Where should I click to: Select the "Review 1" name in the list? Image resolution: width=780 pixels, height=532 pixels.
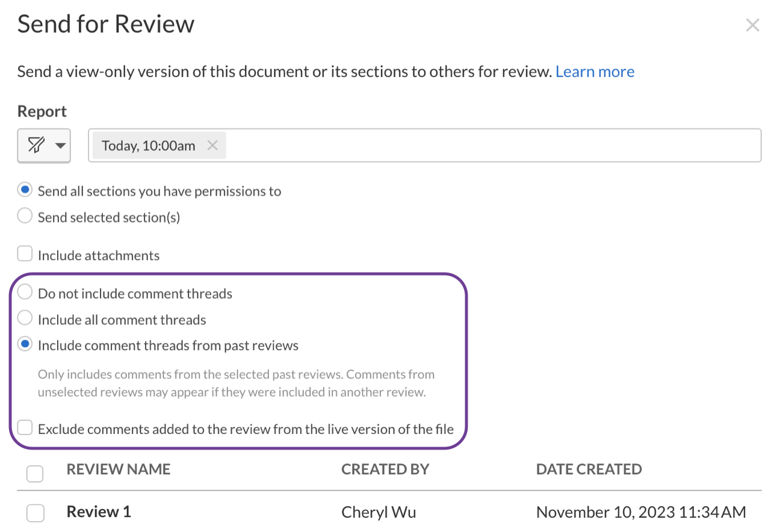pos(98,512)
